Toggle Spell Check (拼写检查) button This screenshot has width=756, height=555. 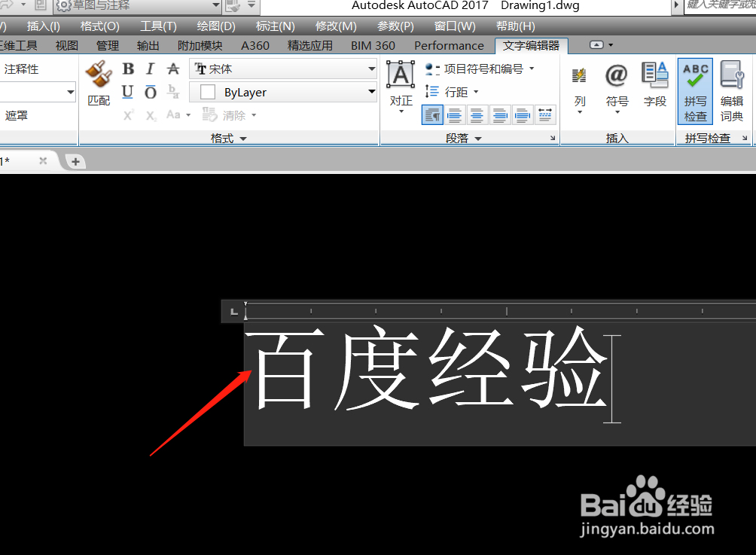point(695,92)
